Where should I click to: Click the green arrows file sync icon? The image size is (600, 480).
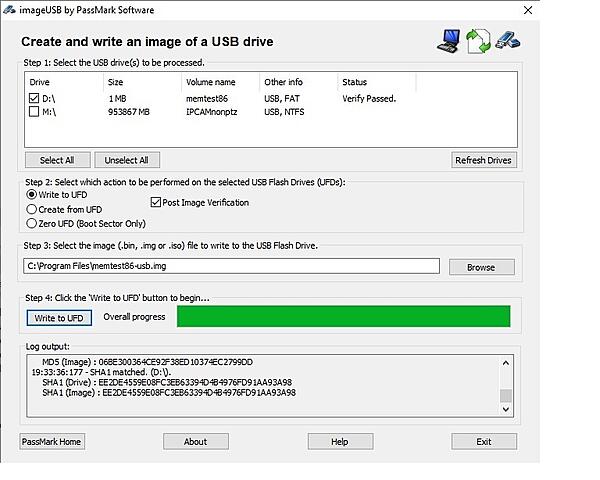pos(478,41)
